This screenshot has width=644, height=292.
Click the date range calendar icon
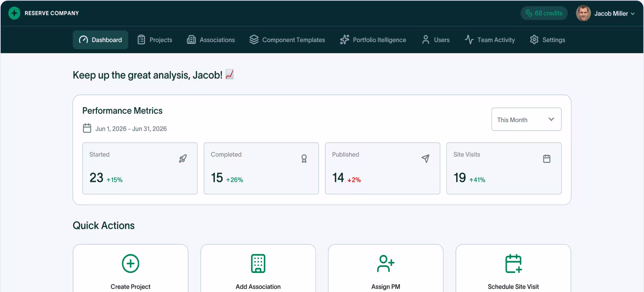87,128
